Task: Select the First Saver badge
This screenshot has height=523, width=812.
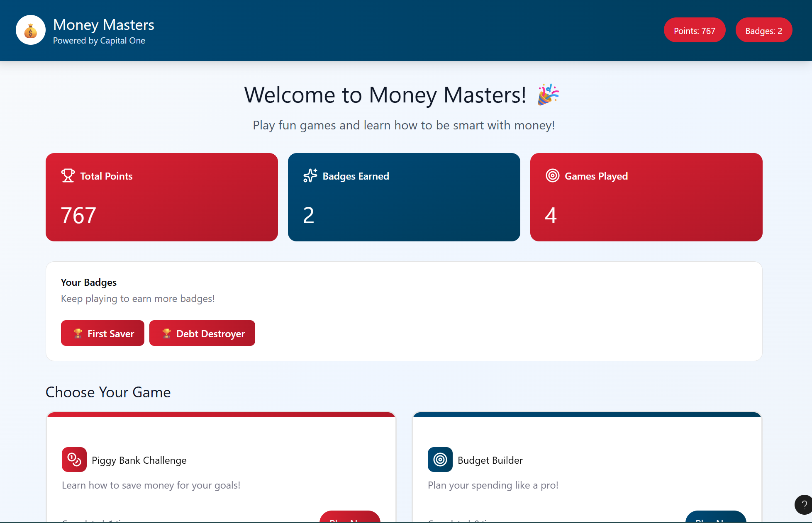Action: point(102,333)
